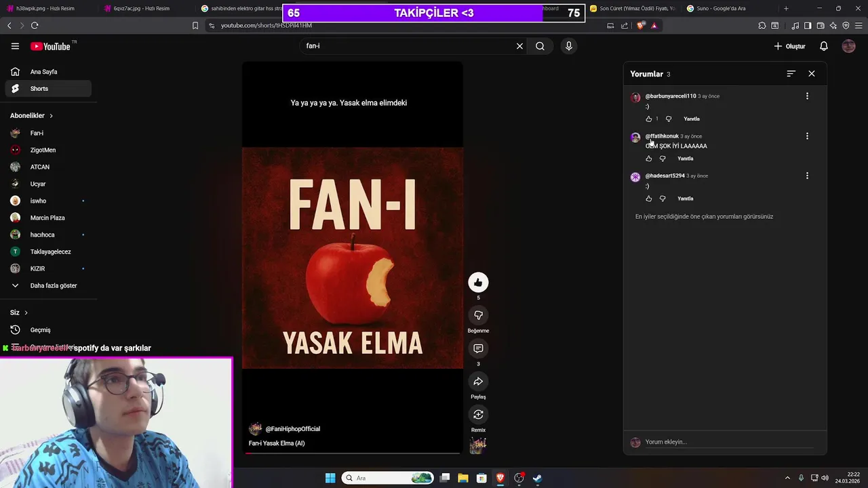Dislike hadesart5294's comment
Screen dimensions: 868x488
point(663,199)
